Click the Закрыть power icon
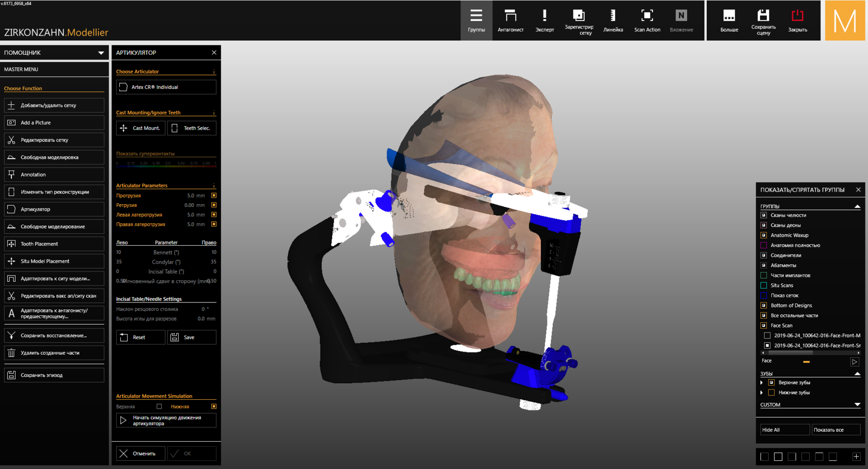The image size is (868, 469). coord(797,21)
